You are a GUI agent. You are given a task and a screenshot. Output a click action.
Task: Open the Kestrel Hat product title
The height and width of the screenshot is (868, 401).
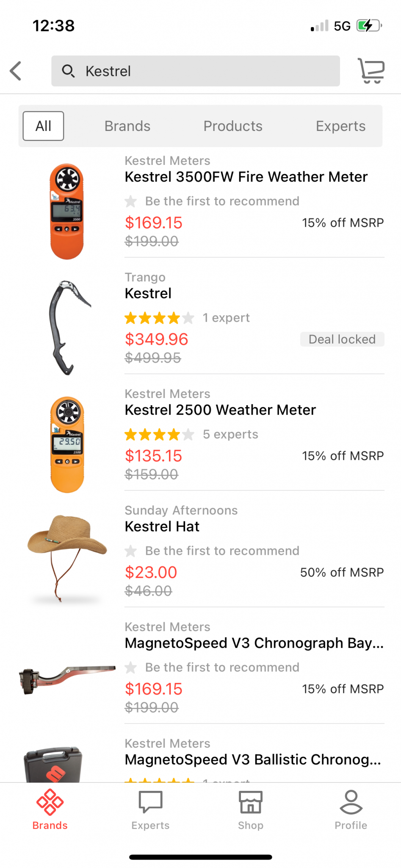[162, 526]
